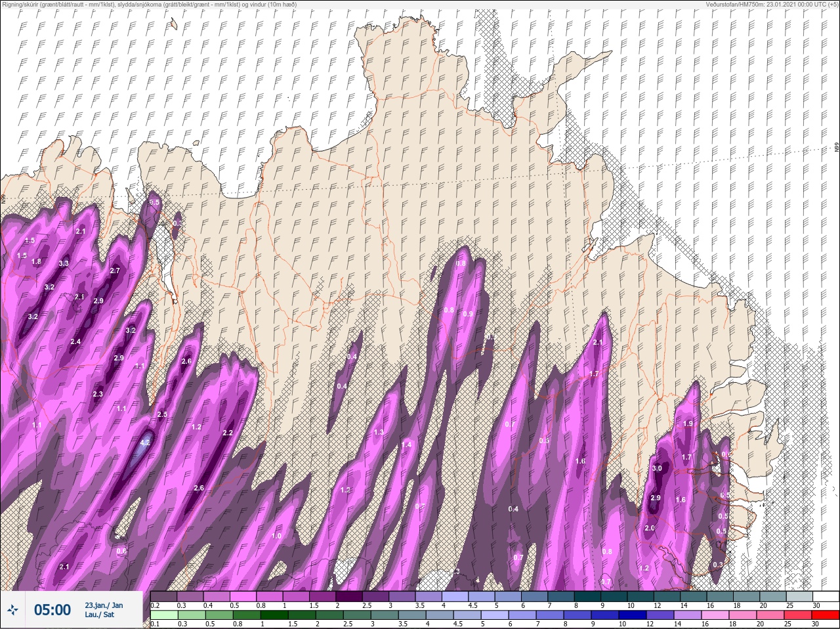Screen dimensions: 840x629
Task: Click the 1.4 precipitation value on the map
Action: tap(406, 445)
